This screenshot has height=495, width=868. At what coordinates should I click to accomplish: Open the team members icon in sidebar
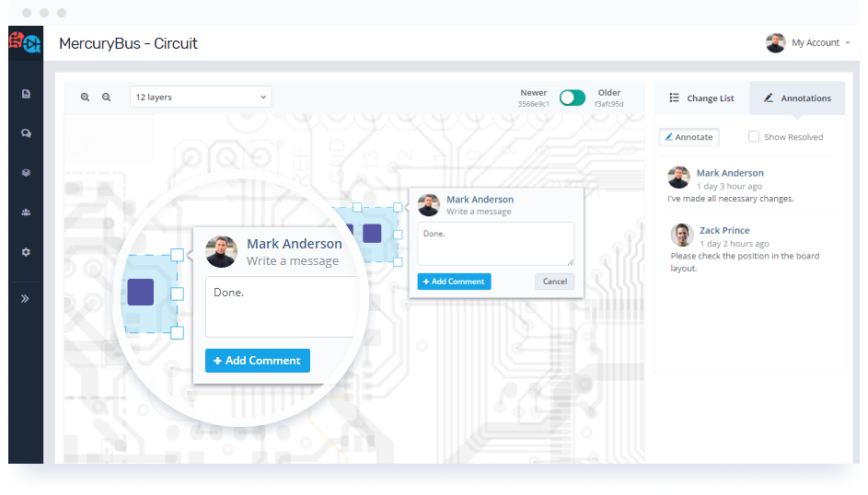coord(26,213)
